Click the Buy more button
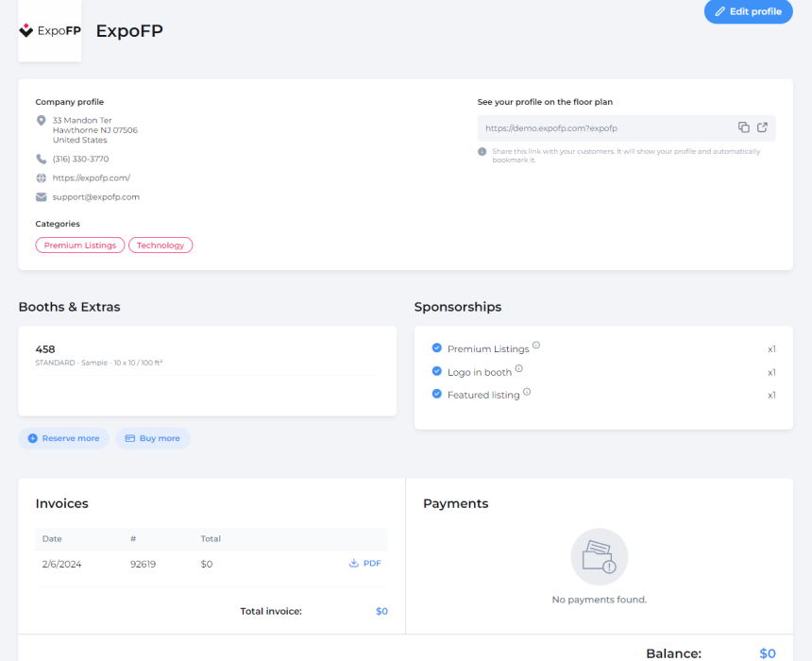Viewport: 812px width, 661px height. [x=153, y=438]
